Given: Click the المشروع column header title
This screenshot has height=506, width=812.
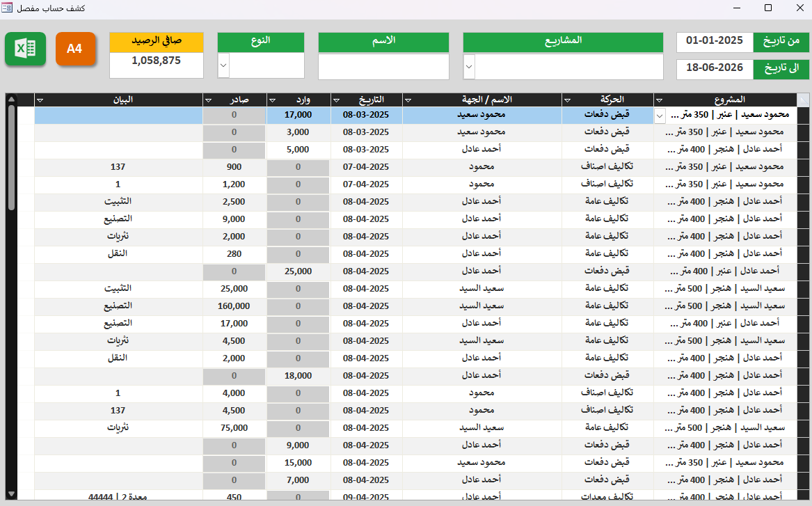Looking at the screenshot, I should pyautogui.click(x=729, y=100).
